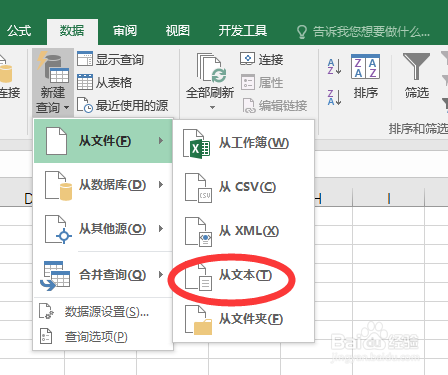Sort descending with Z-A icon
This screenshot has width=448, height=375.
(334, 97)
